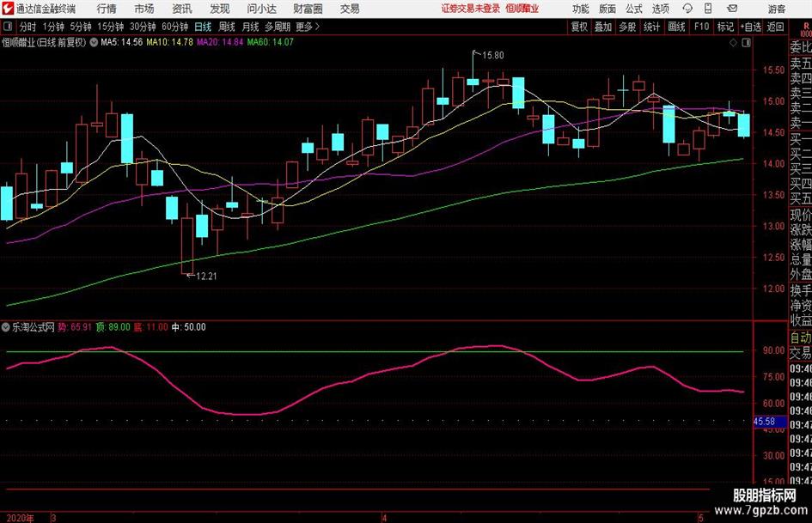Switch to the 1分钟 period tab
Viewport: 812px width, 523px height.
click(x=53, y=27)
